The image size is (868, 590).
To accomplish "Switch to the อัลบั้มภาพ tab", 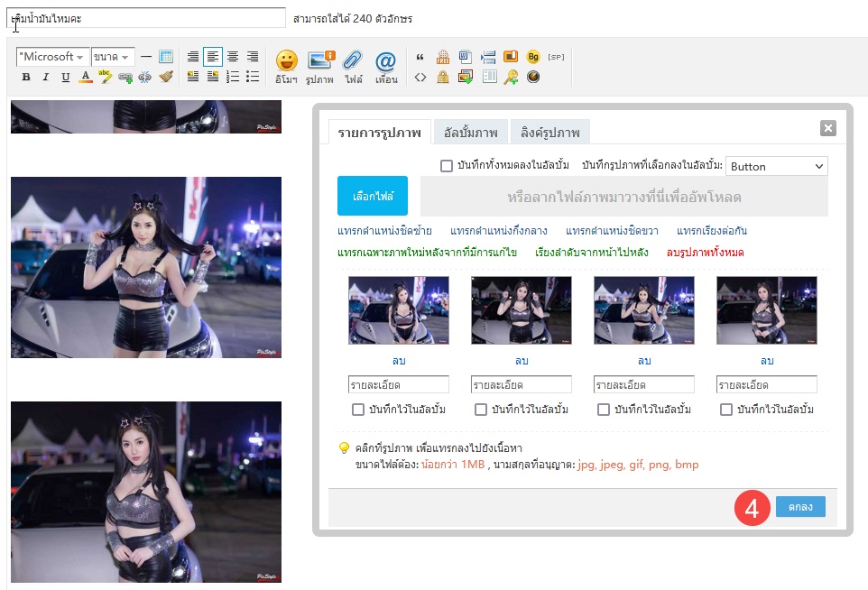I will click(x=470, y=133).
